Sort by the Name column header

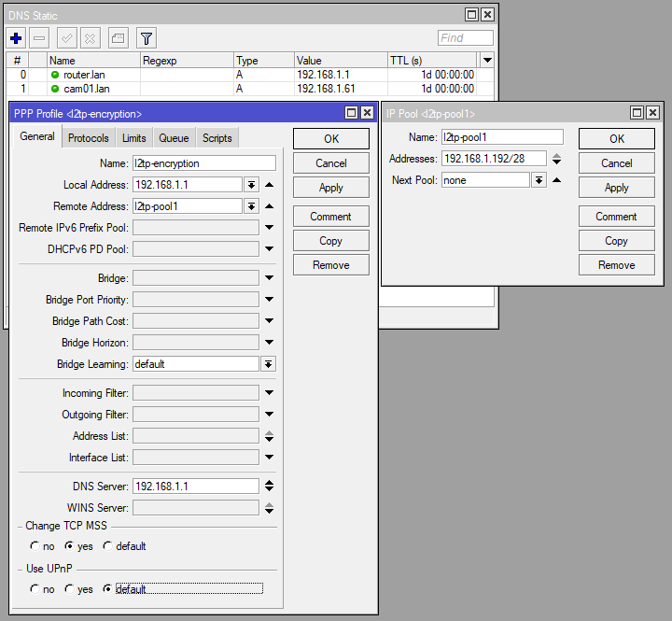[93, 61]
